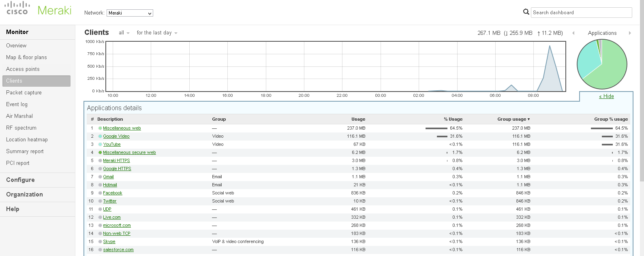Screen dimensions: 644x256
Task: Click the Applications usage pie chart
Action: [602, 64]
